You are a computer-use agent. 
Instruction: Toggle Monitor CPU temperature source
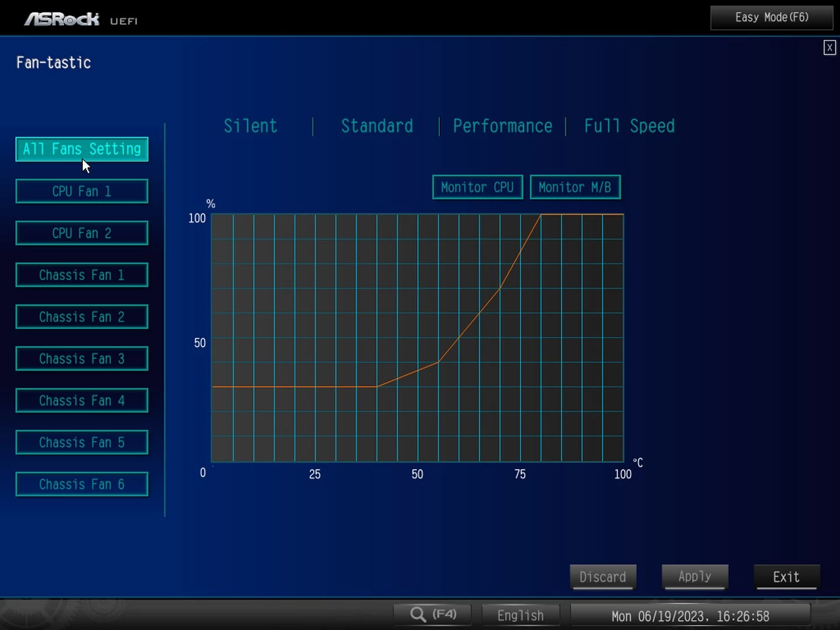point(477,187)
